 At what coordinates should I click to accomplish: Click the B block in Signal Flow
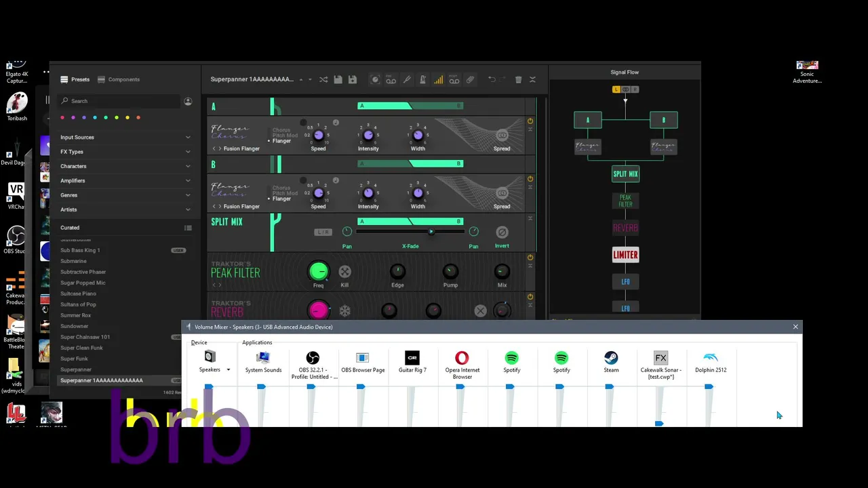click(663, 120)
